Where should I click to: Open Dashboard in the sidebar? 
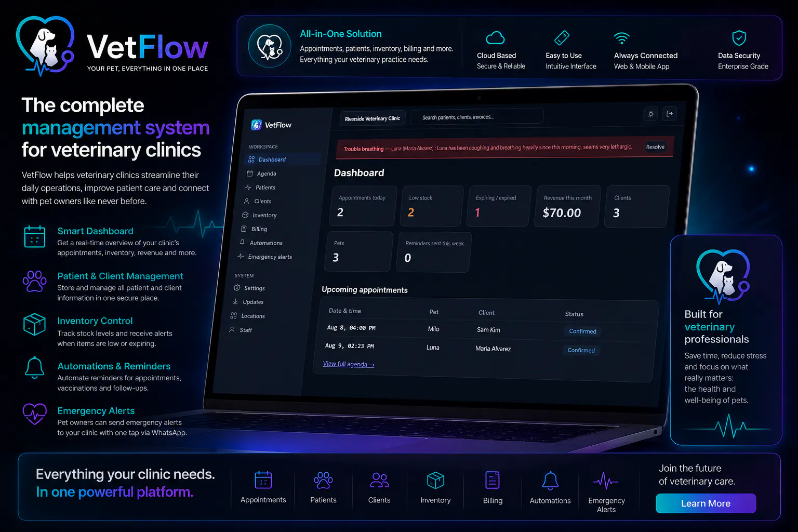point(282,159)
